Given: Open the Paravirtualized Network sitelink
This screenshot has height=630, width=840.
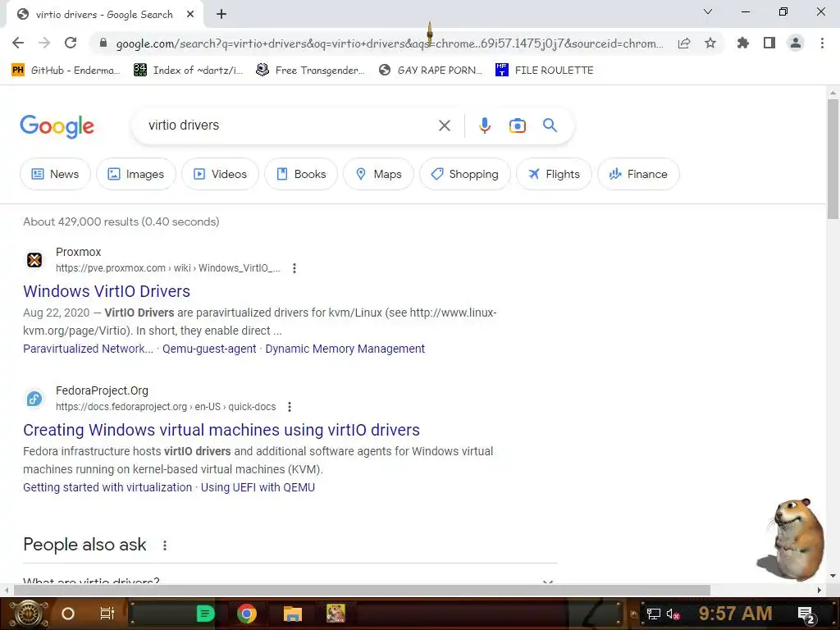Looking at the screenshot, I should pos(88,349).
